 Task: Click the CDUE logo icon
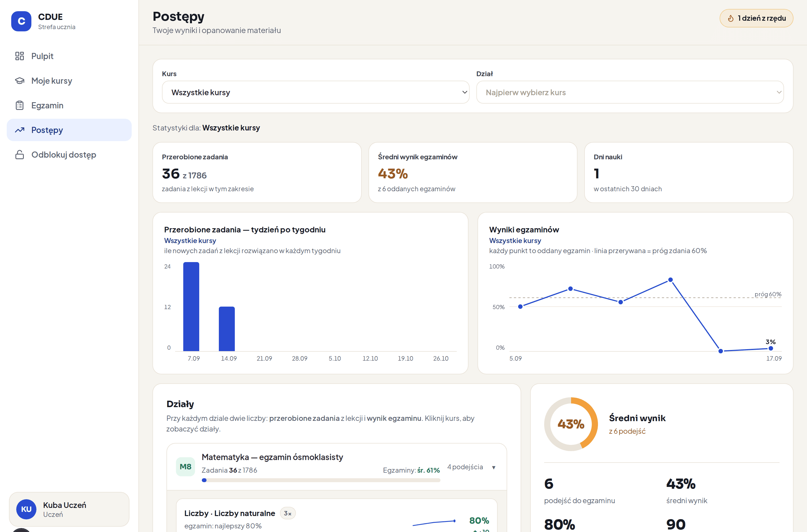click(x=21, y=21)
